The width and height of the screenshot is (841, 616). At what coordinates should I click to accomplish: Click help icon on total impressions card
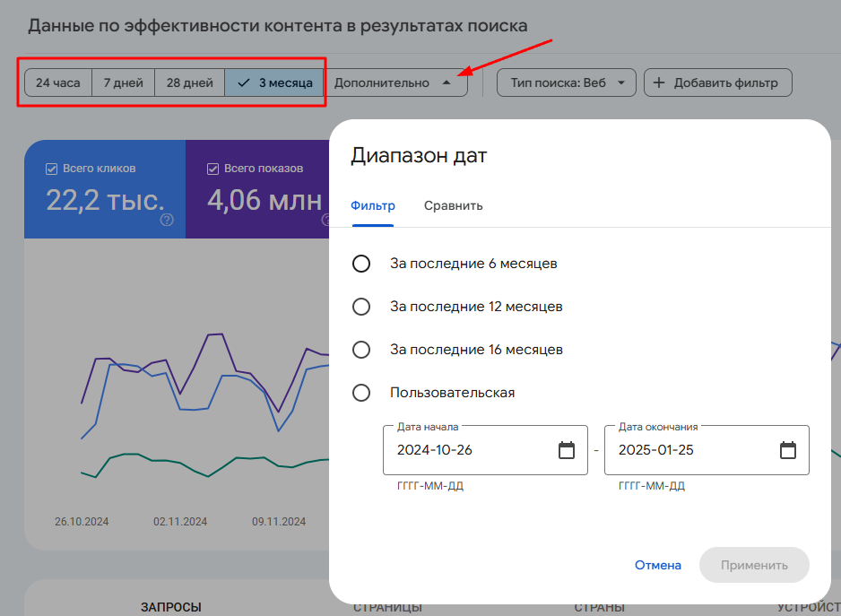pyautogui.click(x=326, y=220)
